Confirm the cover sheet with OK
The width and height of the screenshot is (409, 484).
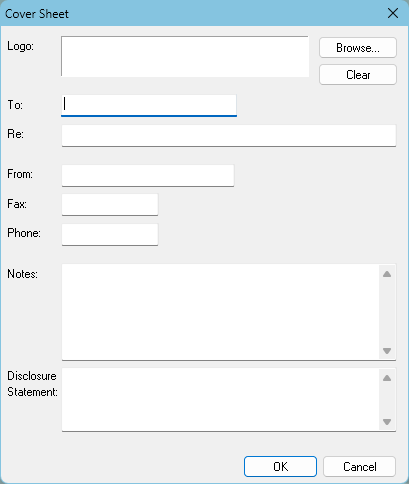click(280, 466)
